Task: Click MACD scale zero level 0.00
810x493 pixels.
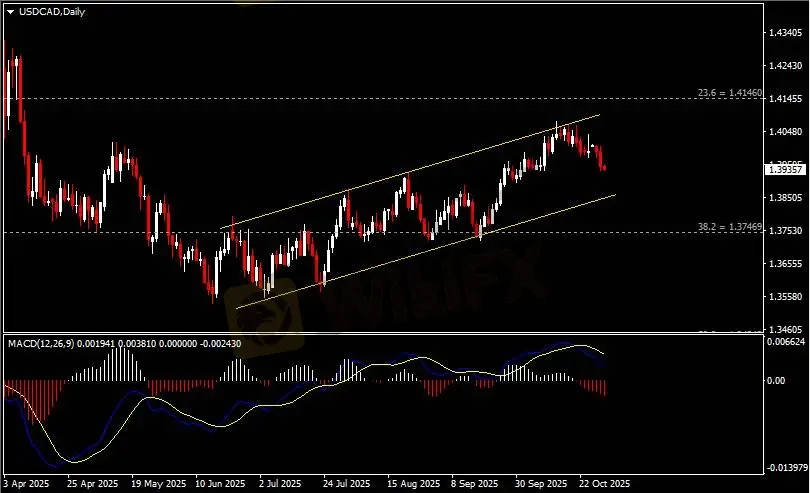Action: point(776,380)
